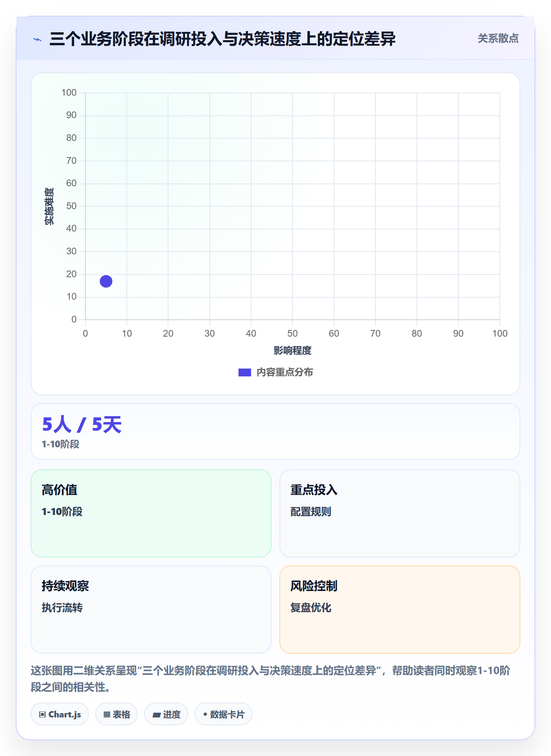The image size is (551, 756).
Task: Click the 进度 tag chip
Action: [x=166, y=714]
